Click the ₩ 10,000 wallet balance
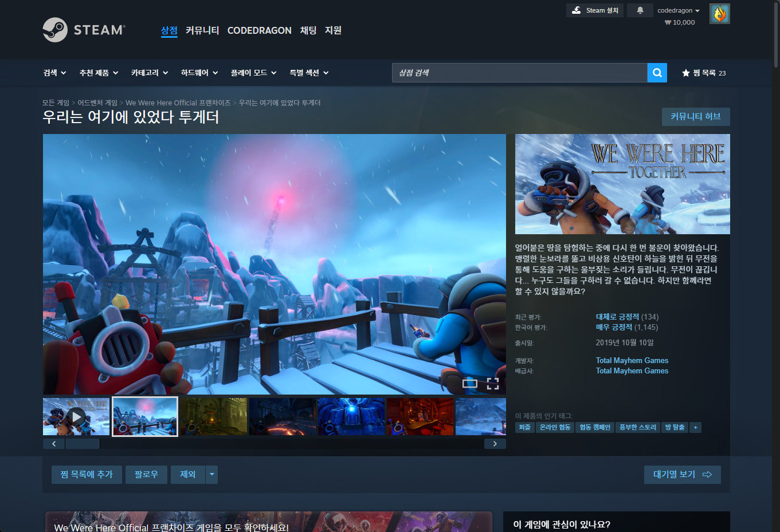The height and width of the screenshot is (532, 780). (680, 22)
